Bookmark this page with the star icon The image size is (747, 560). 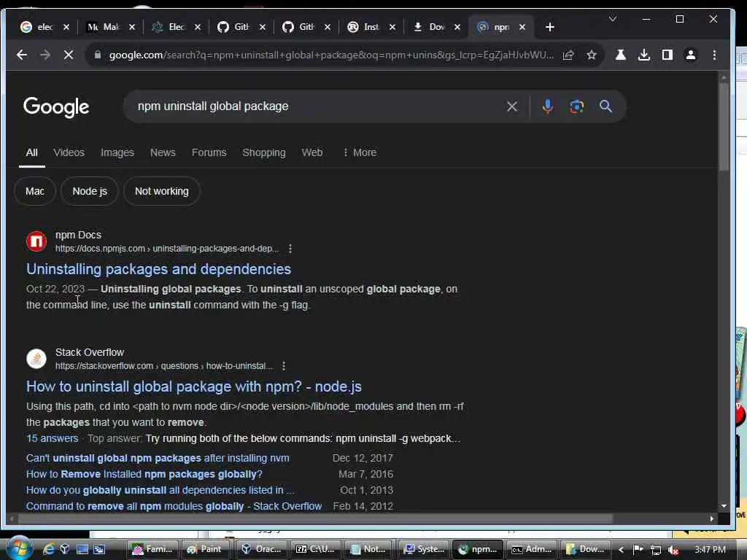tap(591, 55)
